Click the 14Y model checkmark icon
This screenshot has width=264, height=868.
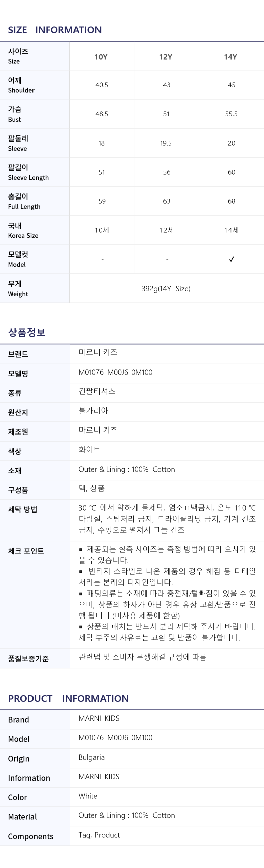(231, 259)
